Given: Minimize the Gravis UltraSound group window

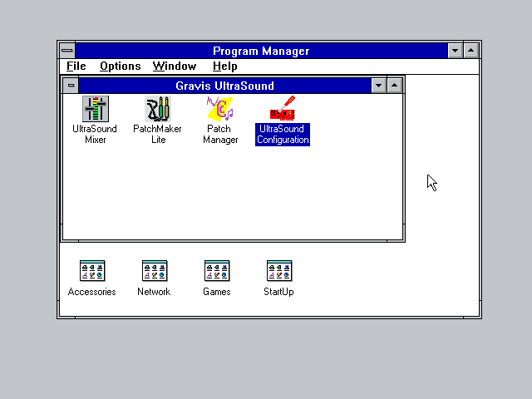Looking at the screenshot, I should coord(379,86).
